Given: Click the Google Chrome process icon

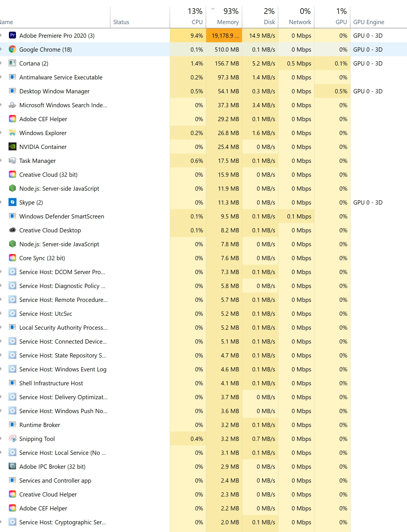Looking at the screenshot, I should (x=12, y=49).
